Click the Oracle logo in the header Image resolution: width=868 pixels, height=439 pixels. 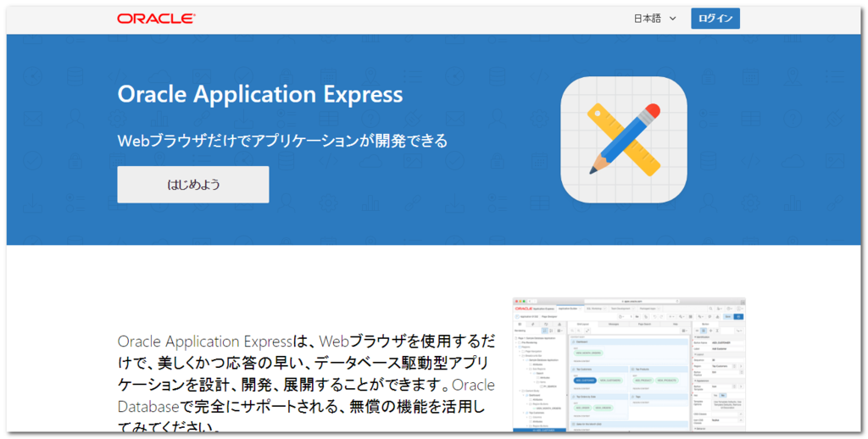(156, 19)
